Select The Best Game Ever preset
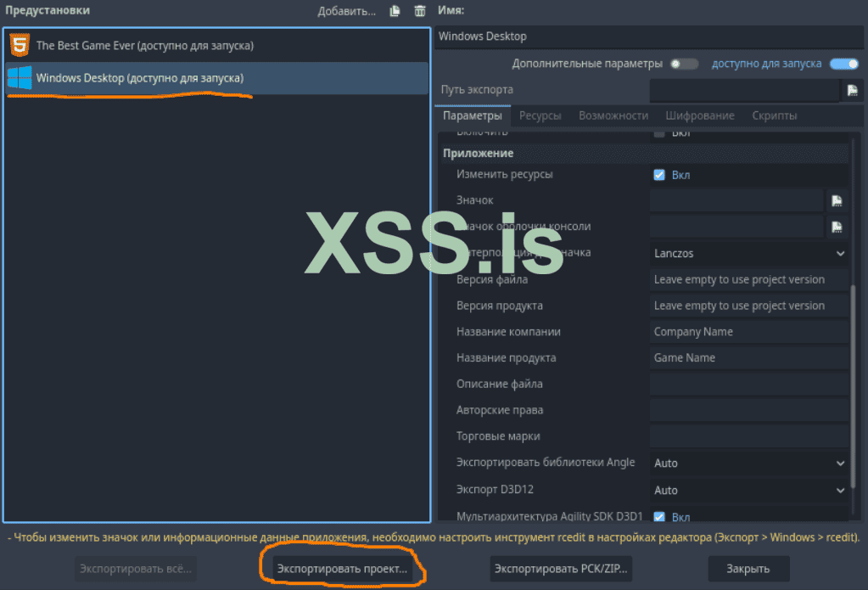Image resolution: width=868 pixels, height=590 pixels. tap(216, 46)
